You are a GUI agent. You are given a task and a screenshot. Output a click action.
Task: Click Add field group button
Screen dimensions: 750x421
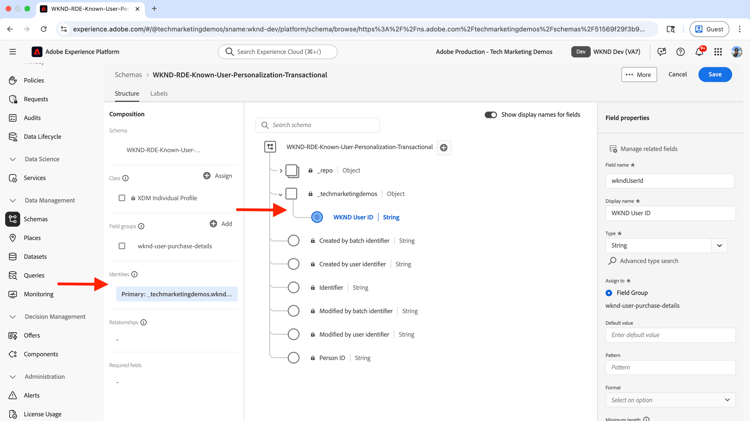[221, 224]
